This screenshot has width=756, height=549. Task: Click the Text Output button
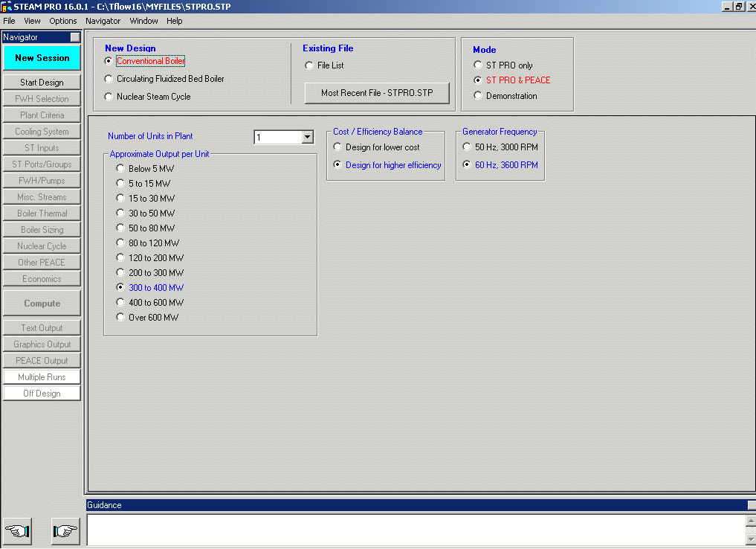(x=42, y=328)
